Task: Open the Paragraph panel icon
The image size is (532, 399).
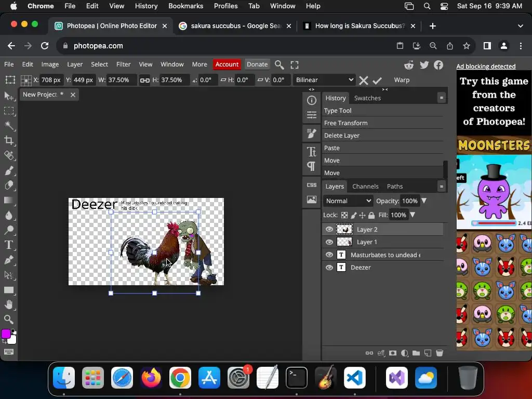Action: [x=312, y=166]
